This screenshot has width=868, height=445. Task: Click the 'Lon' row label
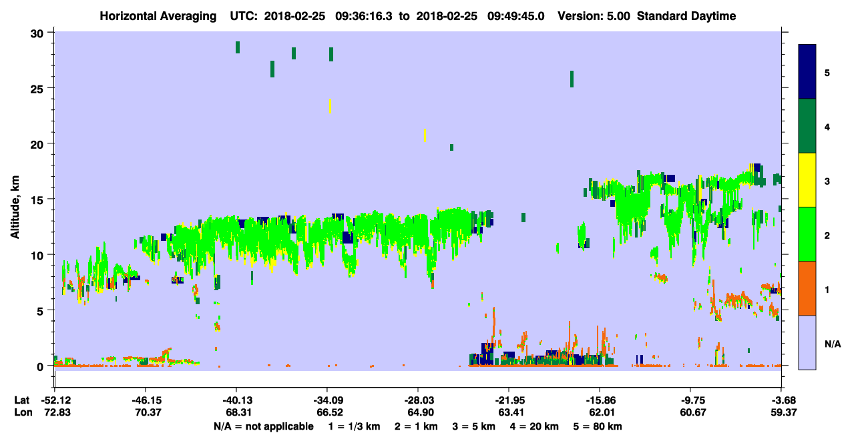pyautogui.click(x=22, y=412)
